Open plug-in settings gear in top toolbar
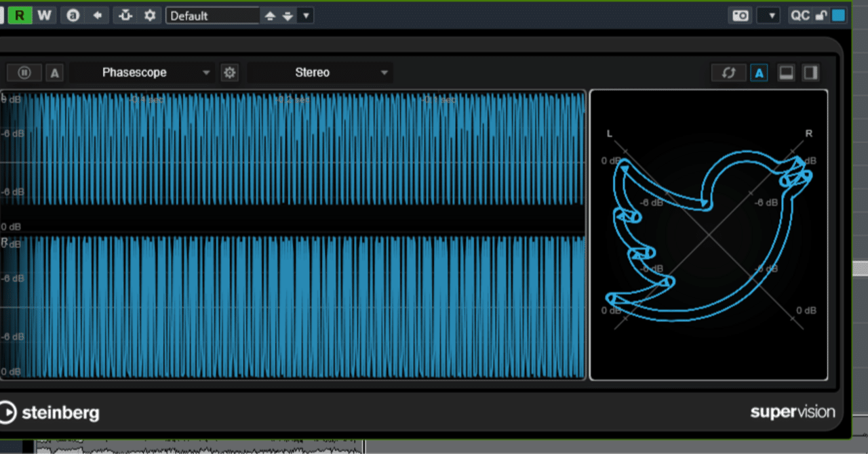Image resolution: width=868 pixels, height=454 pixels. click(149, 15)
